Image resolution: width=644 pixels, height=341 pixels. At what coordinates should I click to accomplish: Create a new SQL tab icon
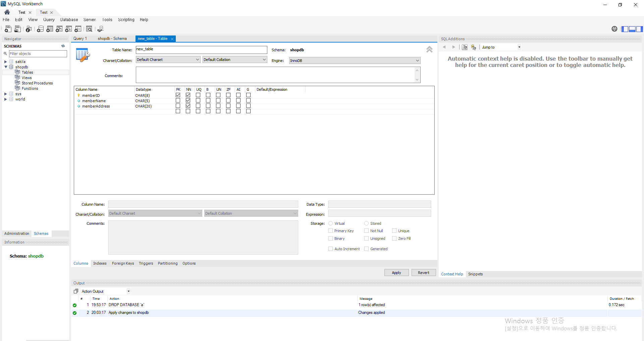pyautogui.click(x=8, y=29)
